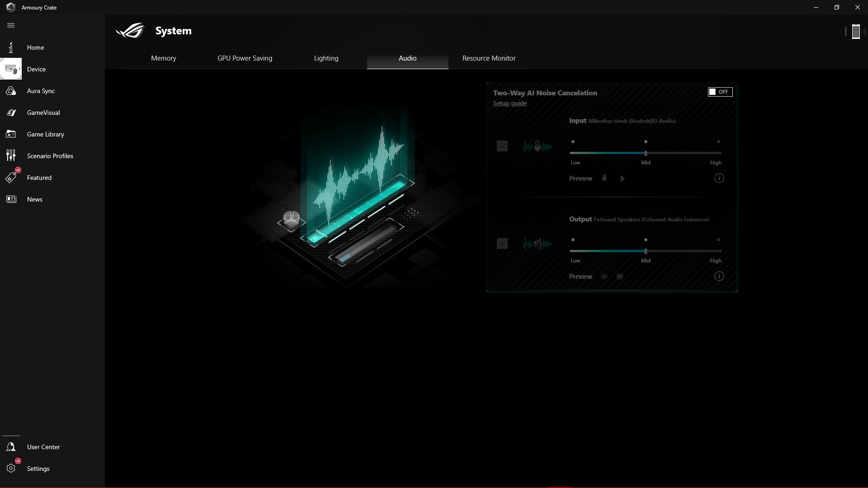Open the Game Library icon
Image resolution: width=868 pixels, height=488 pixels.
click(11, 134)
